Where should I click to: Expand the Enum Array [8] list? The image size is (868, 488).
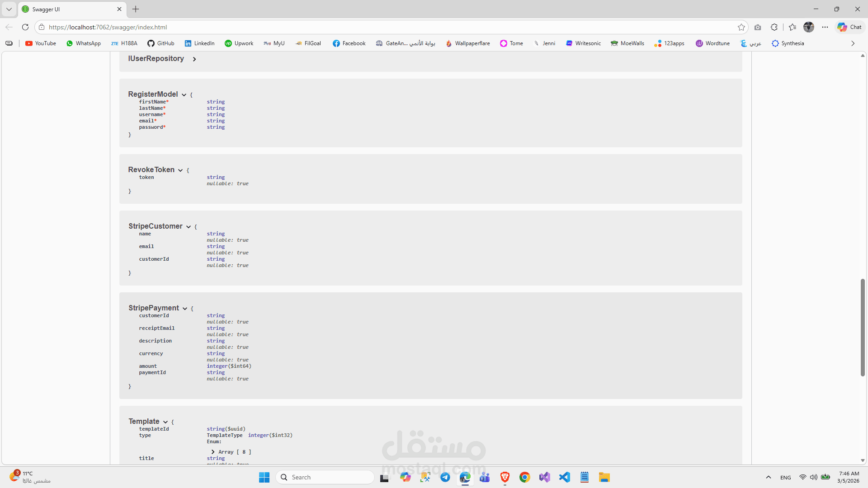(x=213, y=452)
